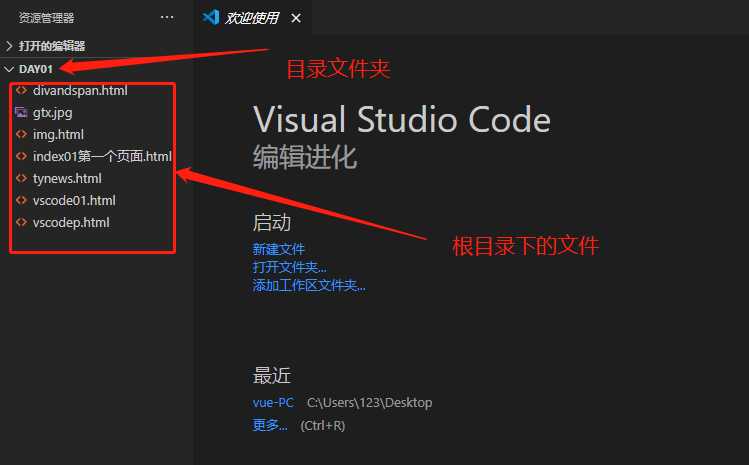The image size is (749, 465).
Task: Open the vscodep.html file
Action: coord(71,223)
